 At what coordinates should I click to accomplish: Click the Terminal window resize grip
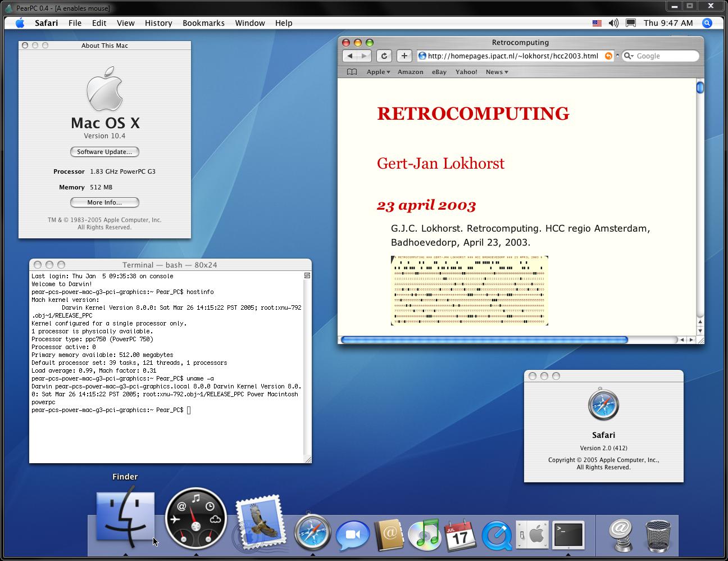click(307, 459)
